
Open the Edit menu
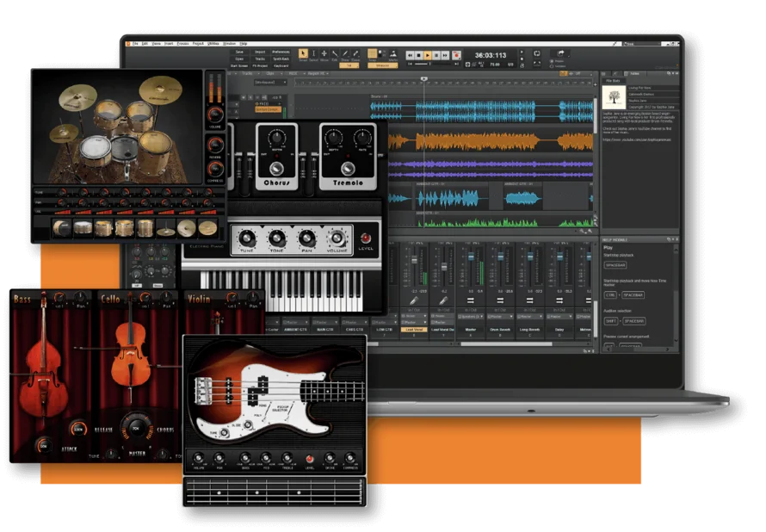click(143, 43)
